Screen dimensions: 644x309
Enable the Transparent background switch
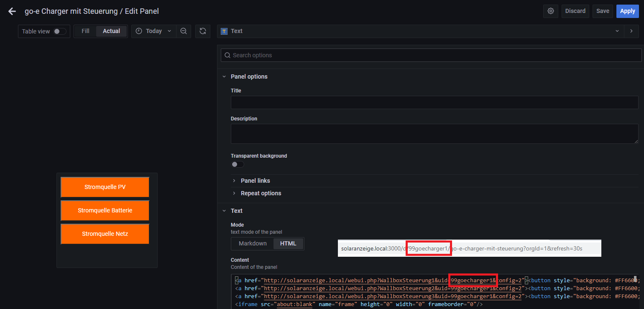coord(237,164)
